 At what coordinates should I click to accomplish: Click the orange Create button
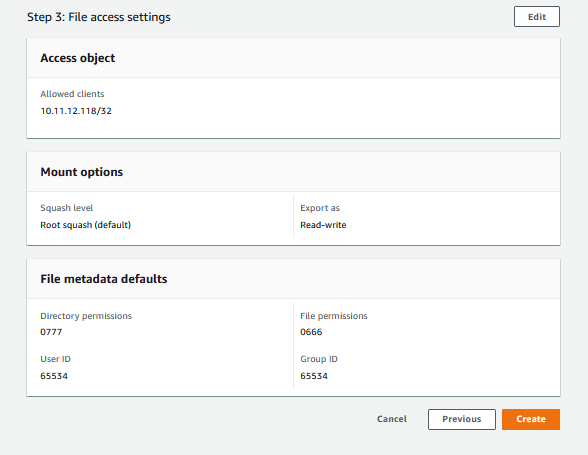pyautogui.click(x=531, y=419)
